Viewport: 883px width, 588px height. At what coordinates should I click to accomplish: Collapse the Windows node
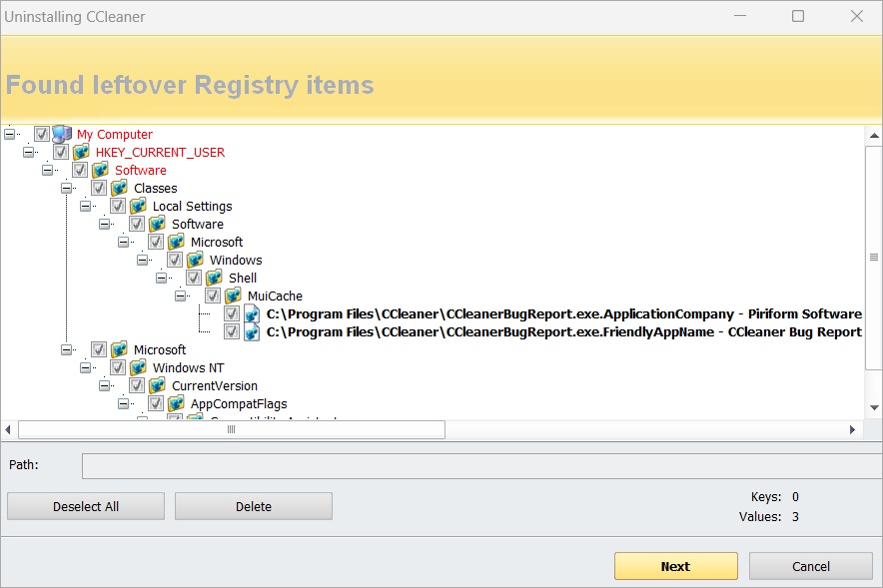(x=143, y=260)
